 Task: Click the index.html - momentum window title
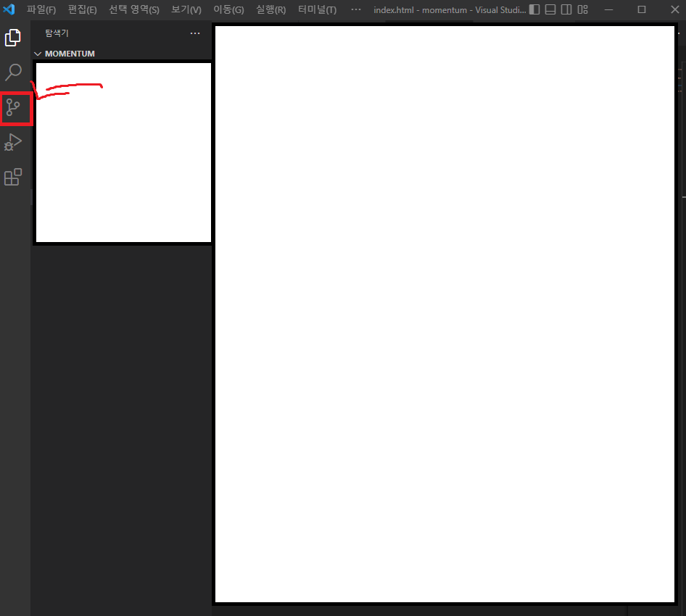pos(450,9)
